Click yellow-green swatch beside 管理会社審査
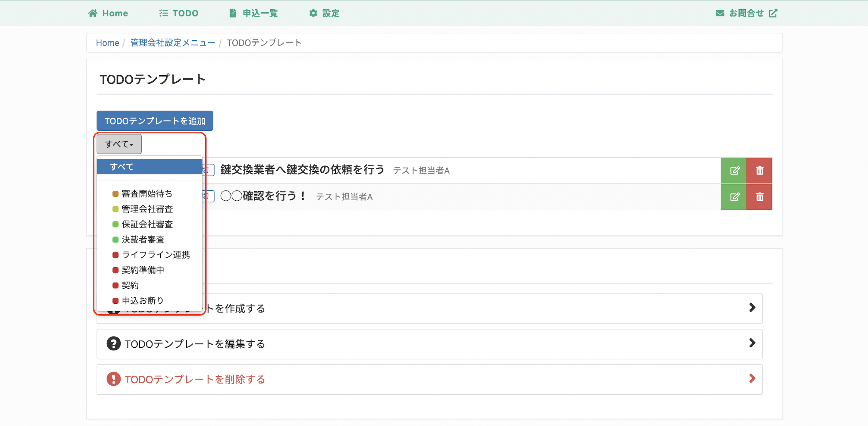The height and width of the screenshot is (426, 868). coord(115,209)
